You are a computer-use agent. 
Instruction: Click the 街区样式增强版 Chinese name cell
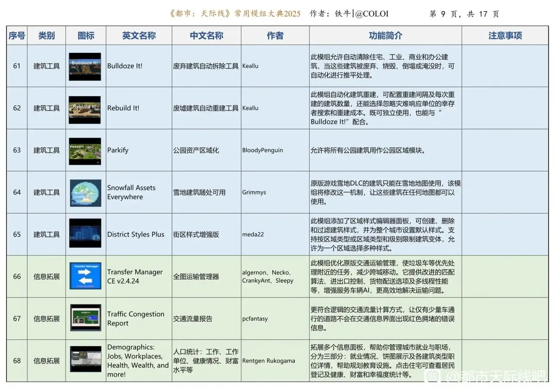coord(196,234)
